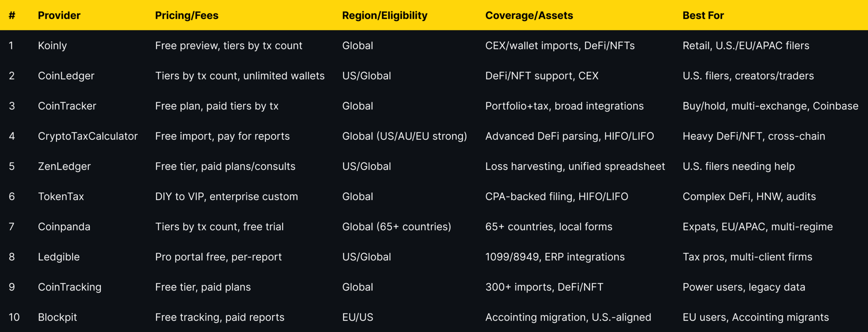Select the CoinTracker provider name
Screen dimensions: 868x332
click(x=67, y=106)
